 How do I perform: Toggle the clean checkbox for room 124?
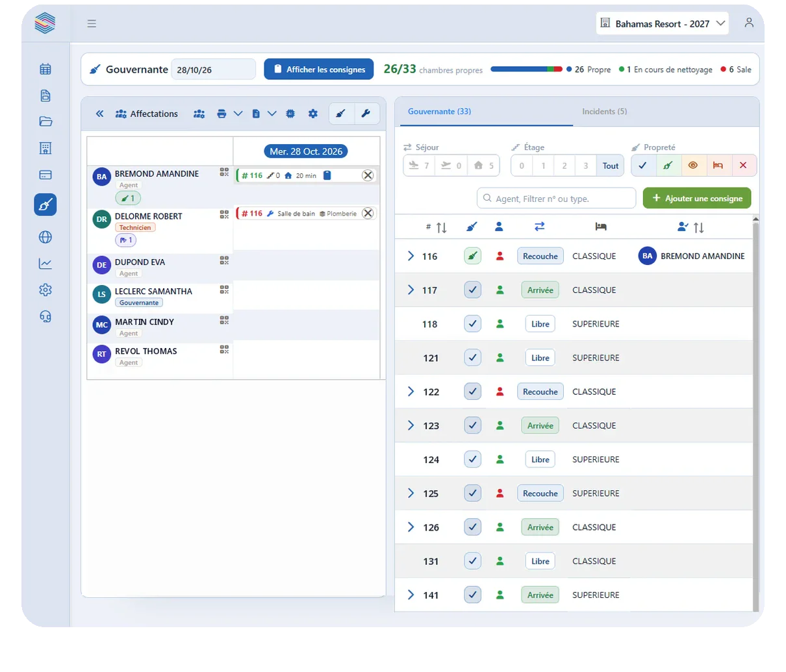[x=473, y=460]
